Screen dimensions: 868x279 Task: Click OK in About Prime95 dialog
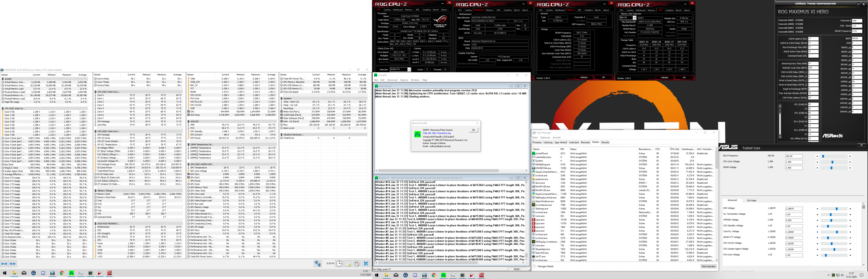tap(473, 130)
